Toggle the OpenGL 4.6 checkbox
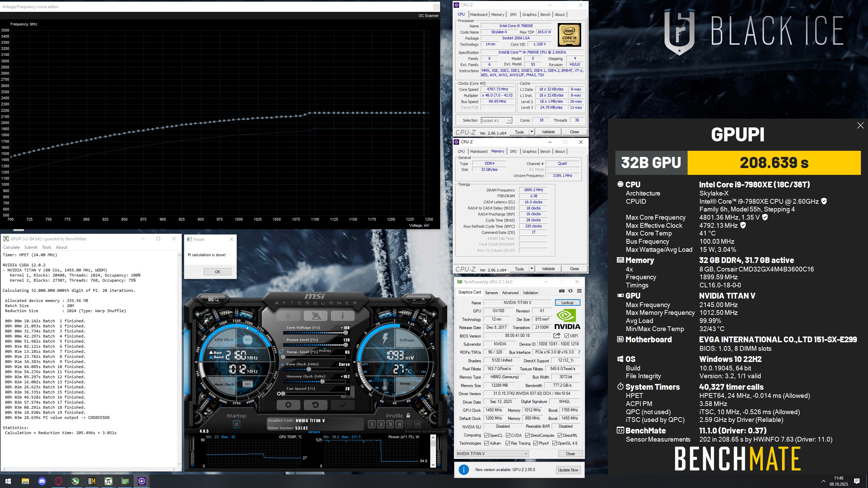 [x=554, y=443]
